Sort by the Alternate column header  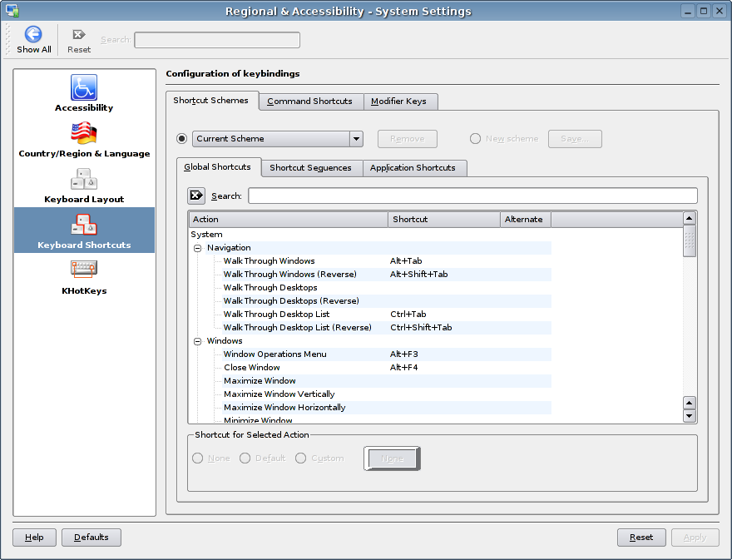coord(525,219)
